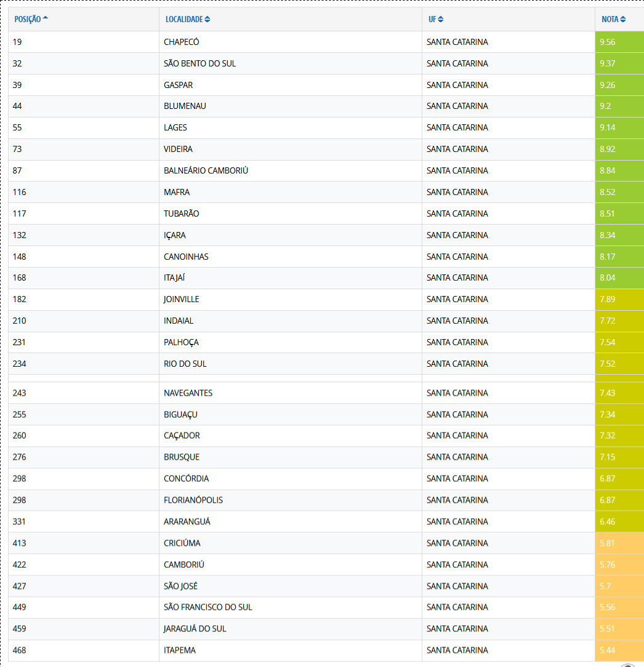
Task: Click the sort arrows icon next to NOTA
Action: pos(623,20)
